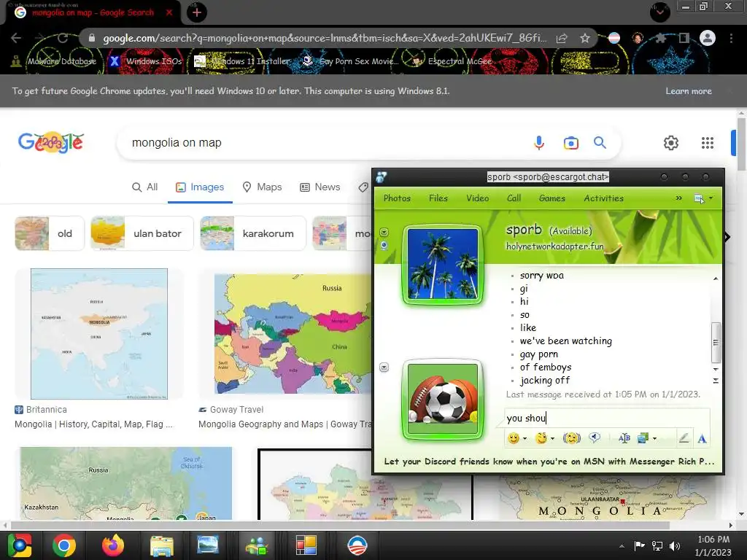Screen dimensions: 747x560
Task: Select the 'ulan bator' suggestion chip
Action: click(x=142, y=233)
